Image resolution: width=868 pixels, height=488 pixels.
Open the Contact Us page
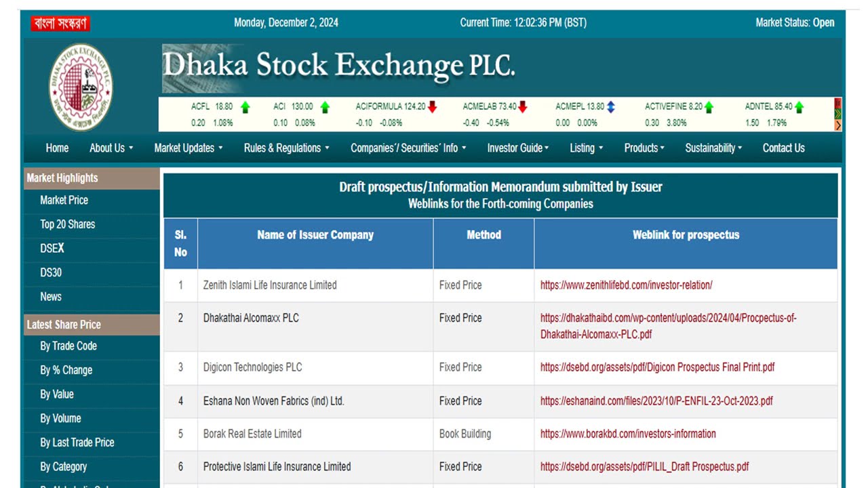[x=783, y=148]
